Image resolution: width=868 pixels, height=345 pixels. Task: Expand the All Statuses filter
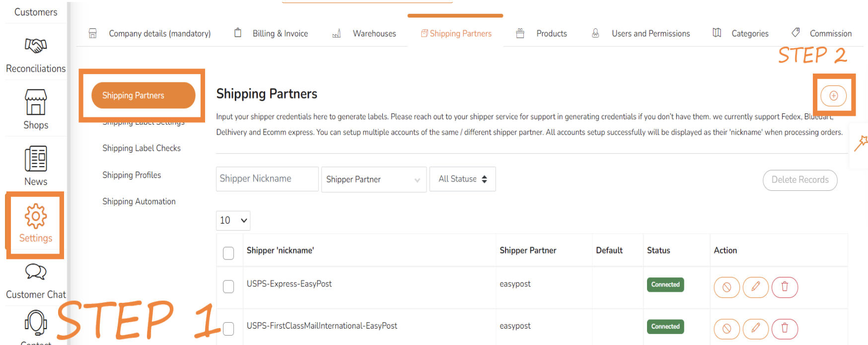point(462,179)
